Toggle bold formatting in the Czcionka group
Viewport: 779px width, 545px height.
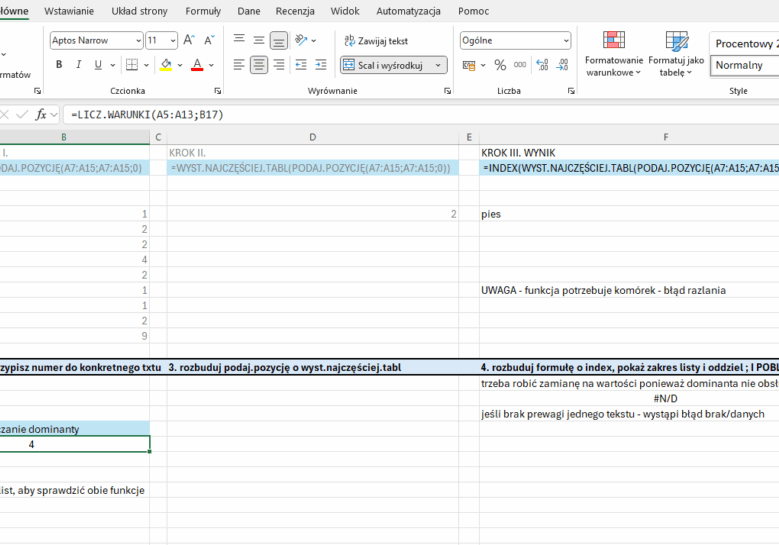(x=59, y=65)
